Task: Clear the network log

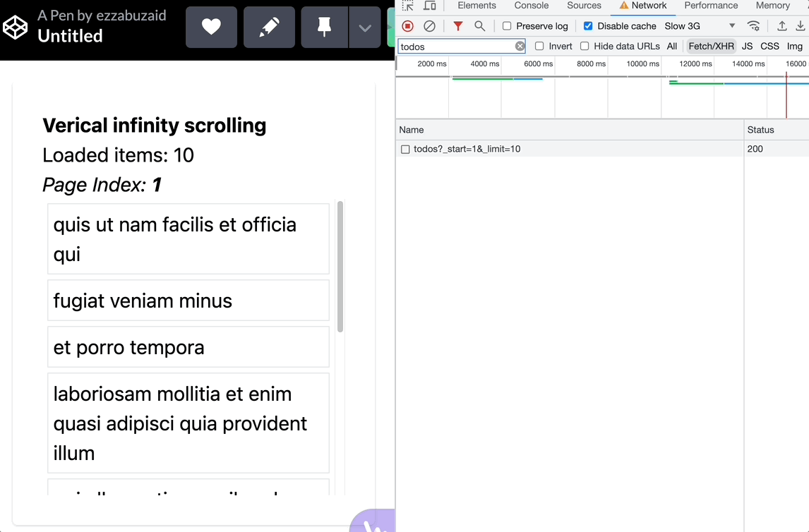Action: click(429, 26)
